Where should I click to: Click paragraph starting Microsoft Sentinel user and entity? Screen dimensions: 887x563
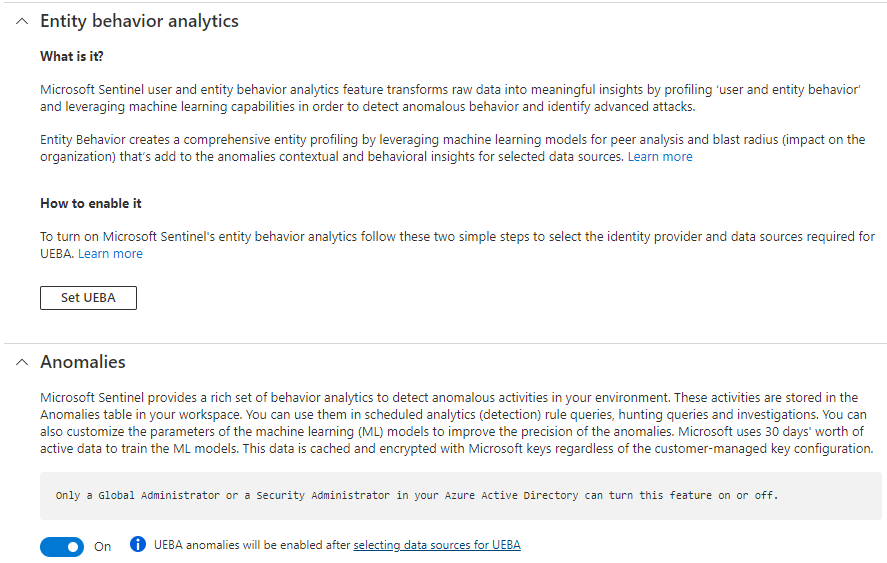point(450,98)
